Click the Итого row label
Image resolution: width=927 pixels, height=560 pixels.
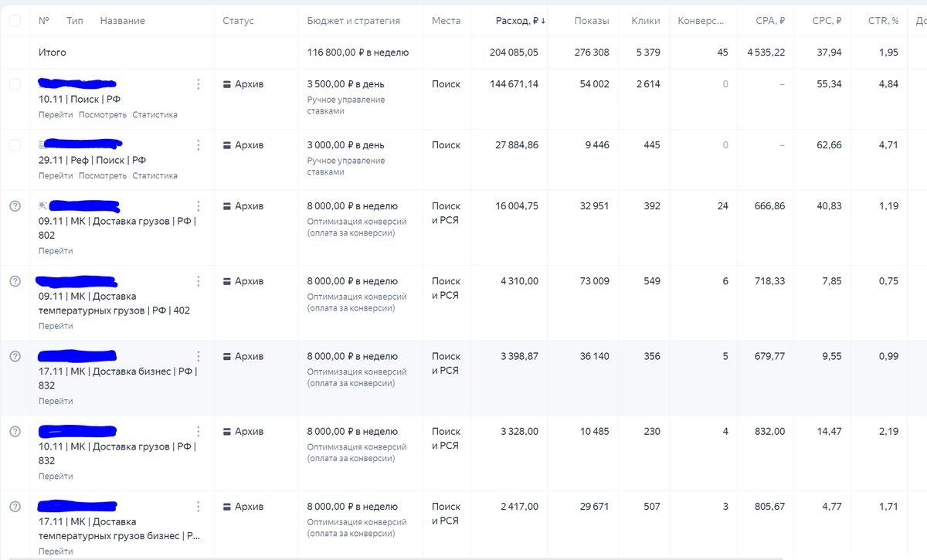[53, 53]
